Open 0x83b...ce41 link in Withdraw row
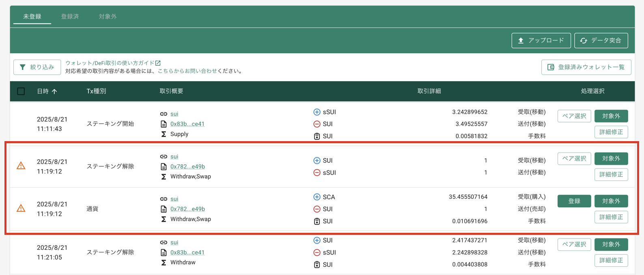This screenshot has height=275, width=644. [187, 252]
